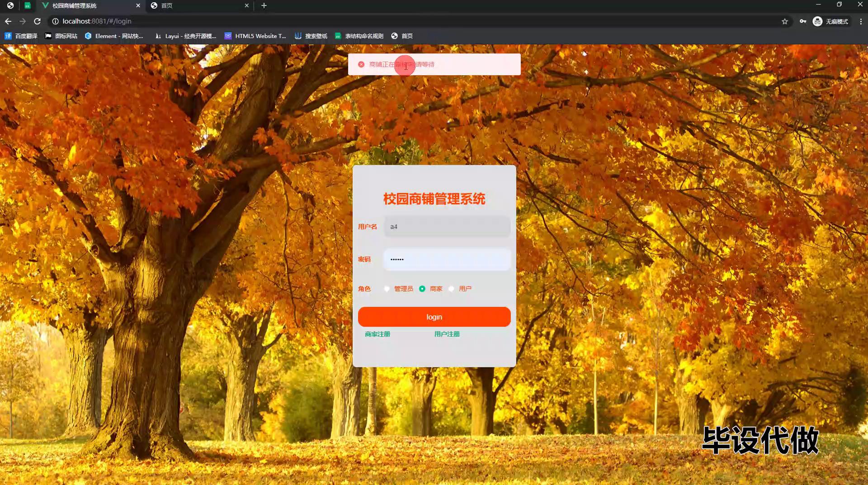Reload the current page
Image resolution: width=868 pixels, height=485 pixels.
pyautogui.click(x=38, y=21)
